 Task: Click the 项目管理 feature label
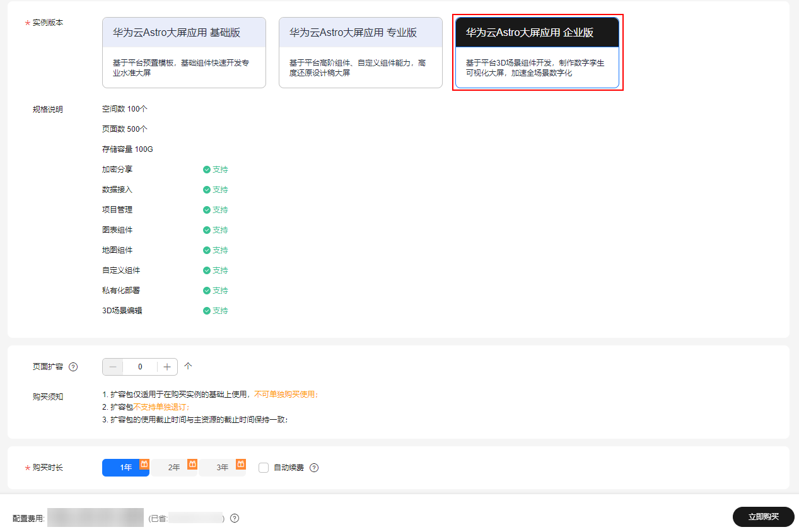pos(117,210)
